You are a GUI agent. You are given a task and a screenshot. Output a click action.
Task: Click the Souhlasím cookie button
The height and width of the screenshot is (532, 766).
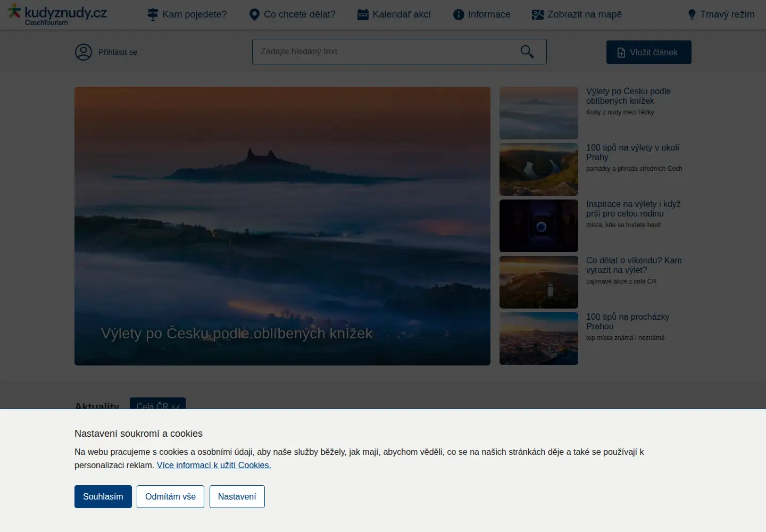(103, 497)
